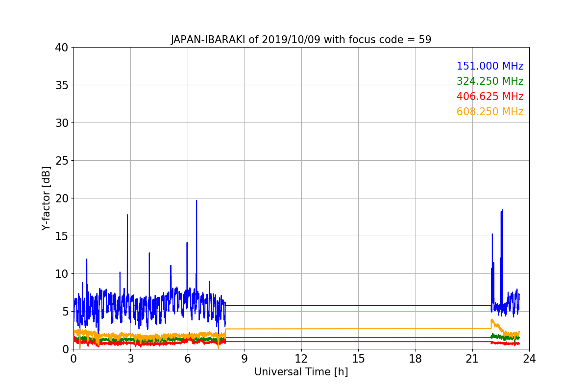The height and width of the screenshot is (392, 588).
Task: Click the x-axis tick label 21
Action: tap(472, 359)
